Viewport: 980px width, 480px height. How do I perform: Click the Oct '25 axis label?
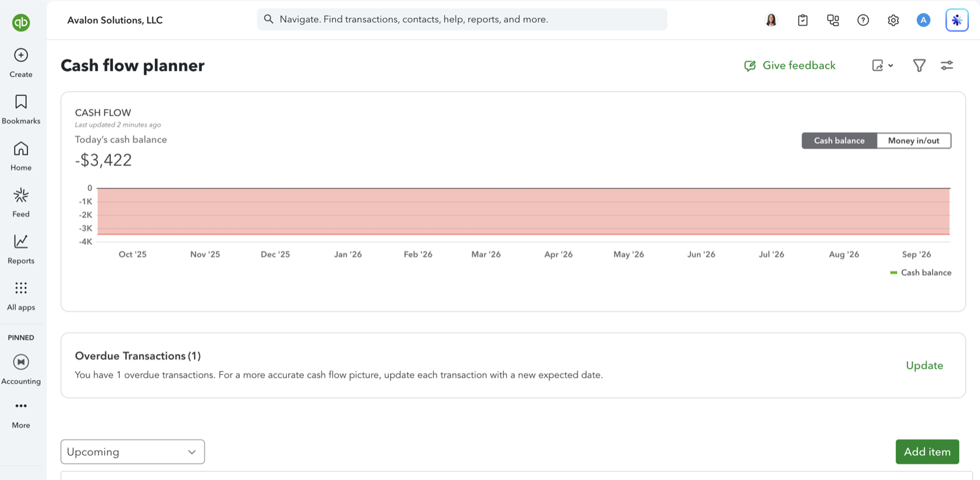133,254
